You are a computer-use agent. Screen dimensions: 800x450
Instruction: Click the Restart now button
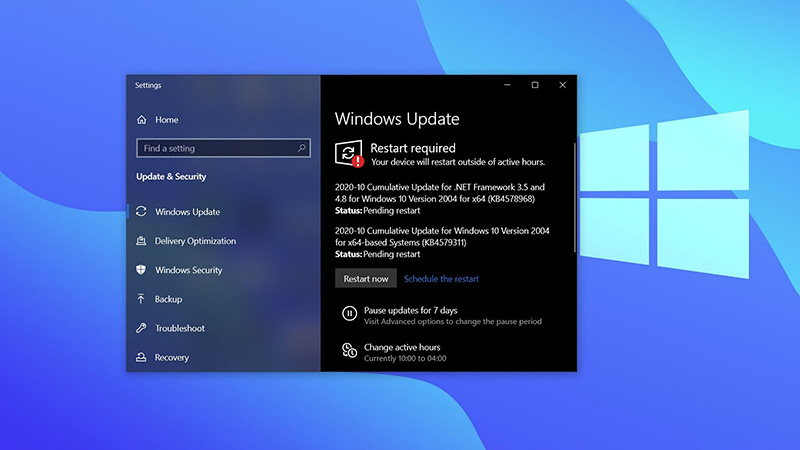pyautogui.click(x=366, y=279)
